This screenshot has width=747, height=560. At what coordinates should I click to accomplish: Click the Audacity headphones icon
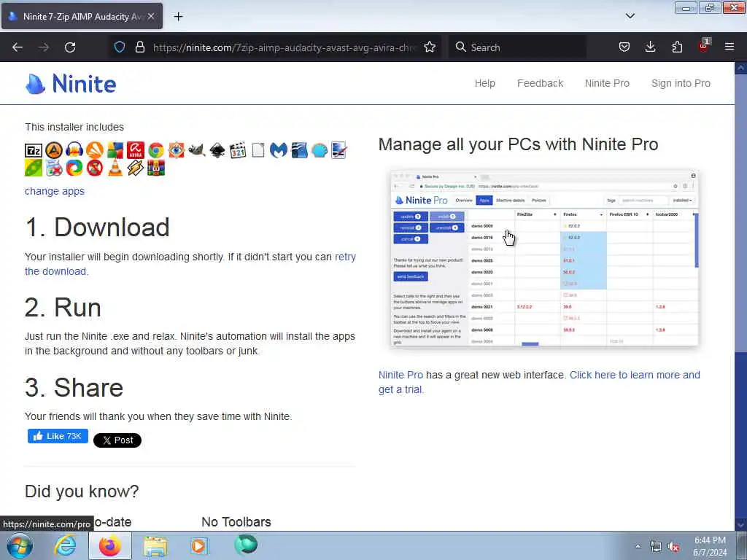click(x=74, y=150)
